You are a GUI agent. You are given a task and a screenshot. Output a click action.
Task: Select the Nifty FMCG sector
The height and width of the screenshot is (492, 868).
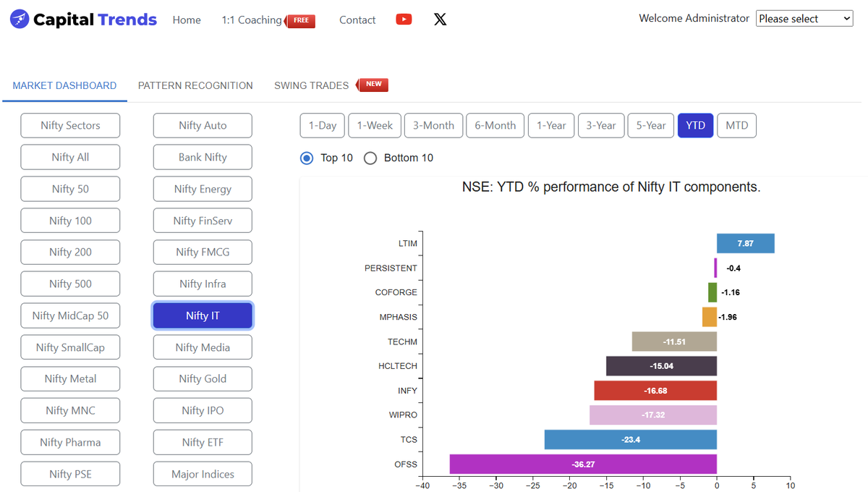[x=203, y=252]
